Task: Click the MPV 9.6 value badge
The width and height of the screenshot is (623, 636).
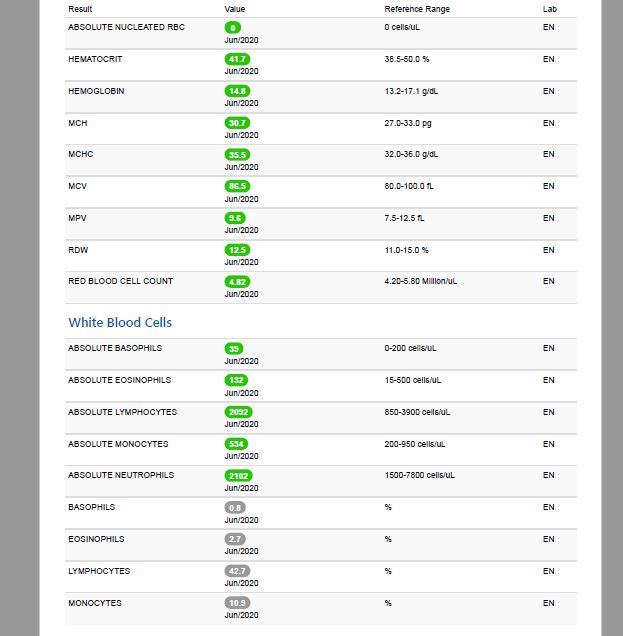Action: click(235, 218)
